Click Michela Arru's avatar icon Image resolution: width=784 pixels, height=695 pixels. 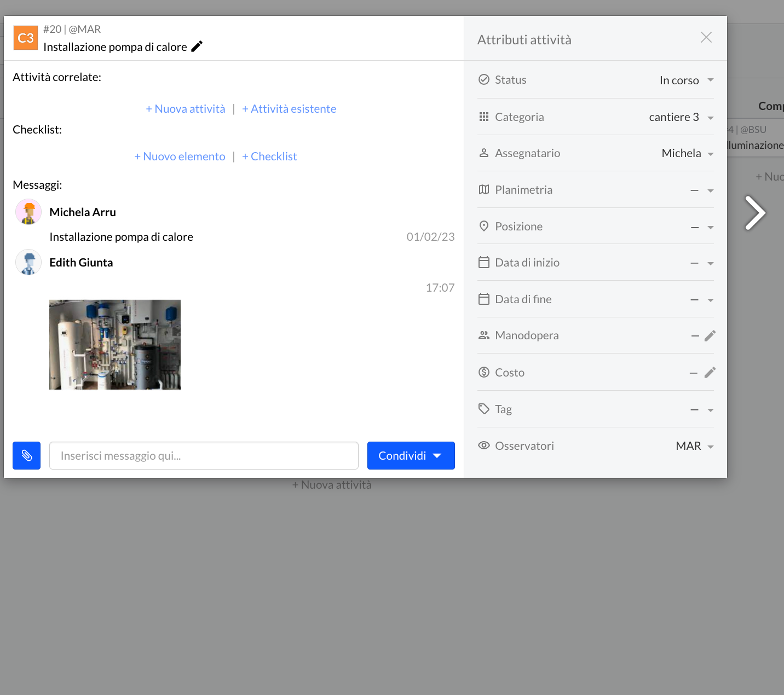pyautogui.click(x=28, y=212)
